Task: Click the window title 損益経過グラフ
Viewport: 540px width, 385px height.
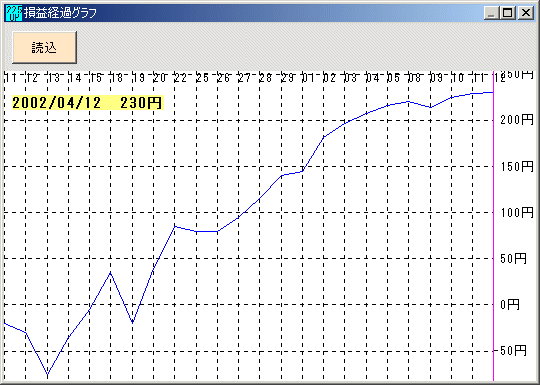Action: [x=60, y=13]
